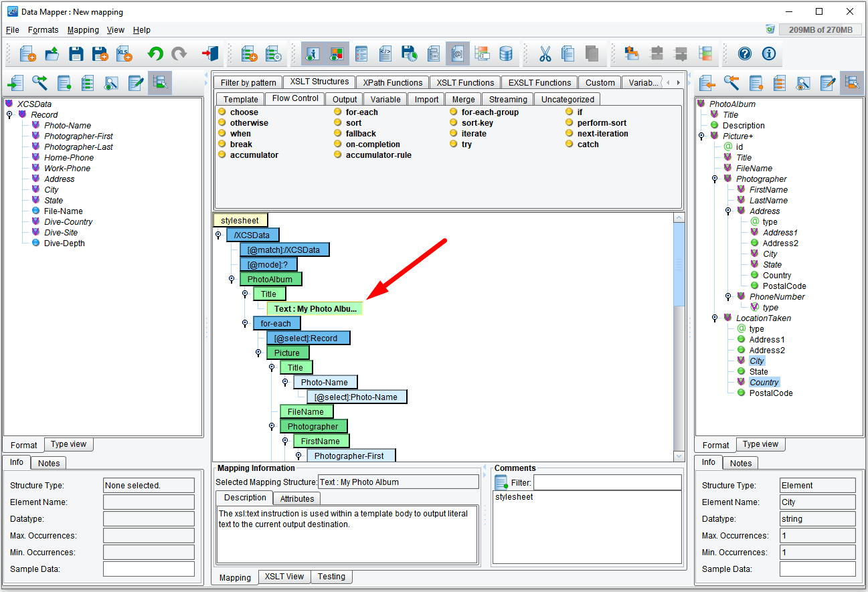Collapse the Record node in source tree
This screenshot has width=868, height=592.
[10, 115]
